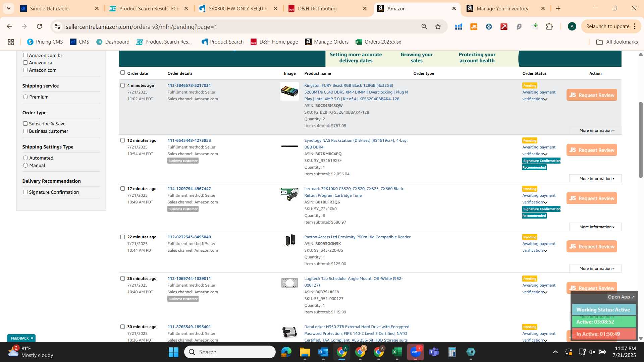This screenshot has width=644, height=362.
Task: Open the Logitech Tap Scheduler product link
Action: [353, 282]
